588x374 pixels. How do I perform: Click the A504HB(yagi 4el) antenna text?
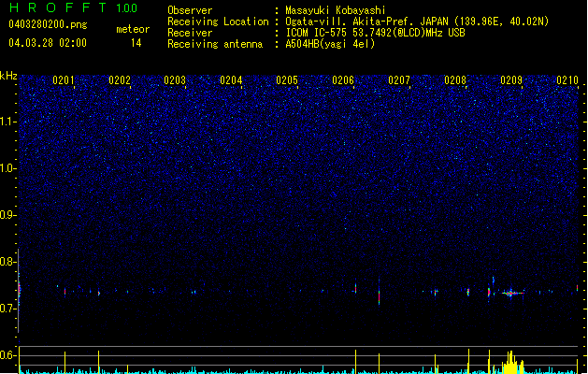click(x=330, y=44)
